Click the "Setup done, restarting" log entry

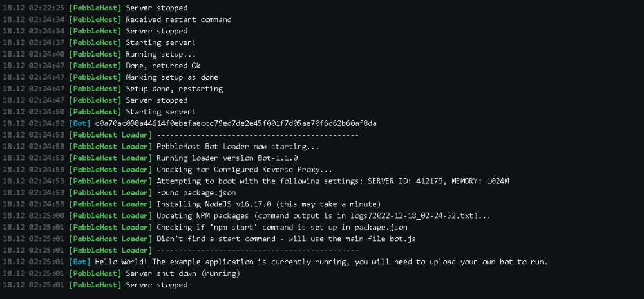[174, 89]
